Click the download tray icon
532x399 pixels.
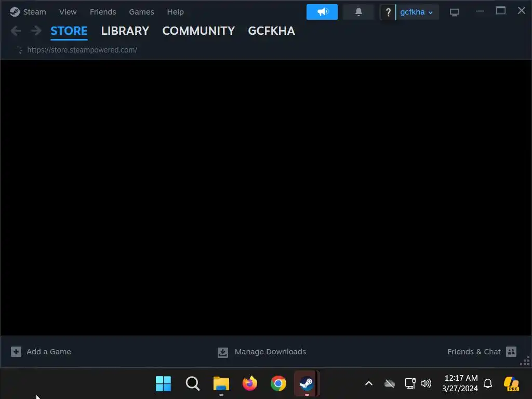pyautogui.click(x=223, y=353)
